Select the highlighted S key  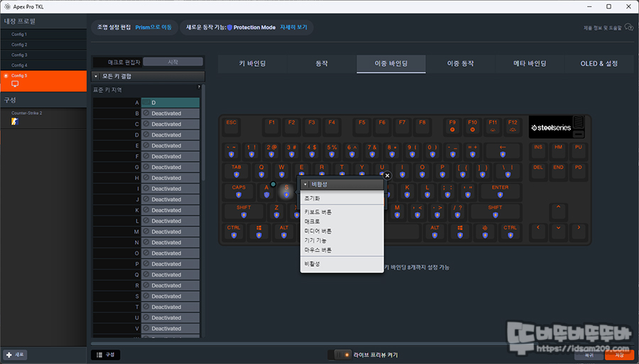point(287,192)
